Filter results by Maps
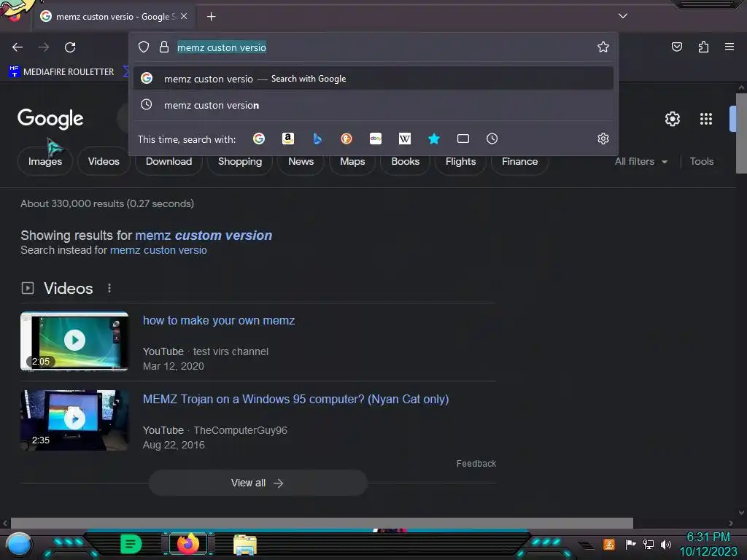The width and height of the screenshot is (747, 560). click(x=352, y=161)
